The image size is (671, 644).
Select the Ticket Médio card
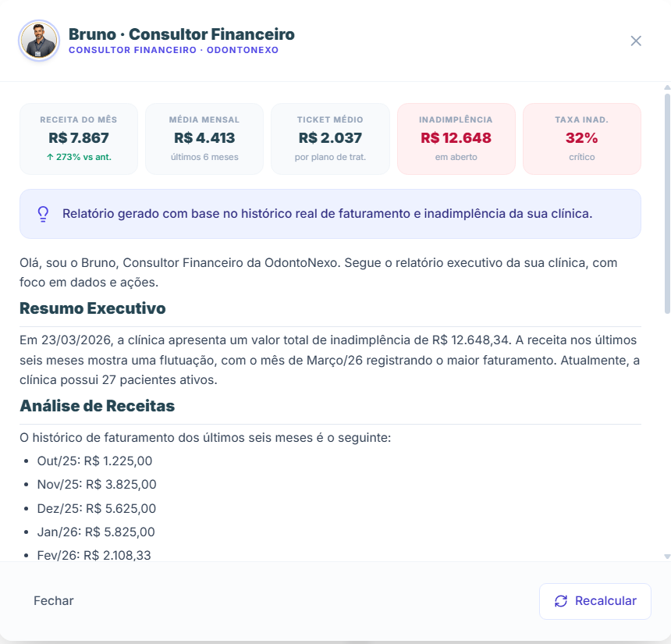tap(330, 139)
